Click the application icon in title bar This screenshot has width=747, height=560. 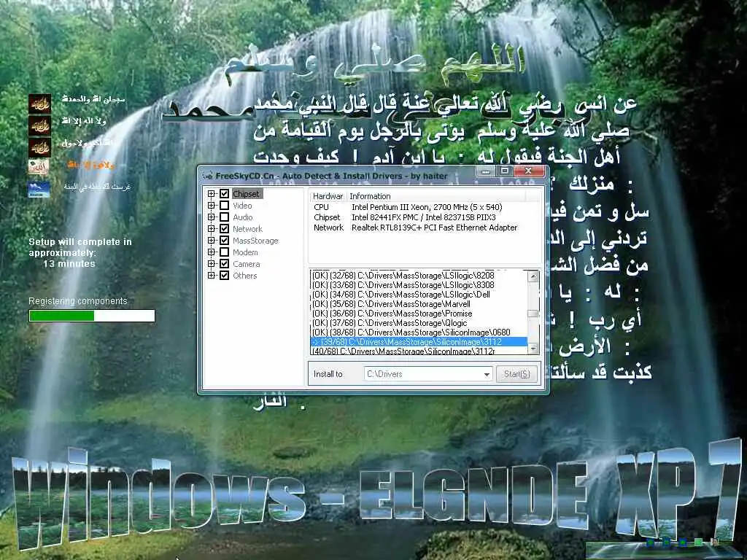(208, 176)
